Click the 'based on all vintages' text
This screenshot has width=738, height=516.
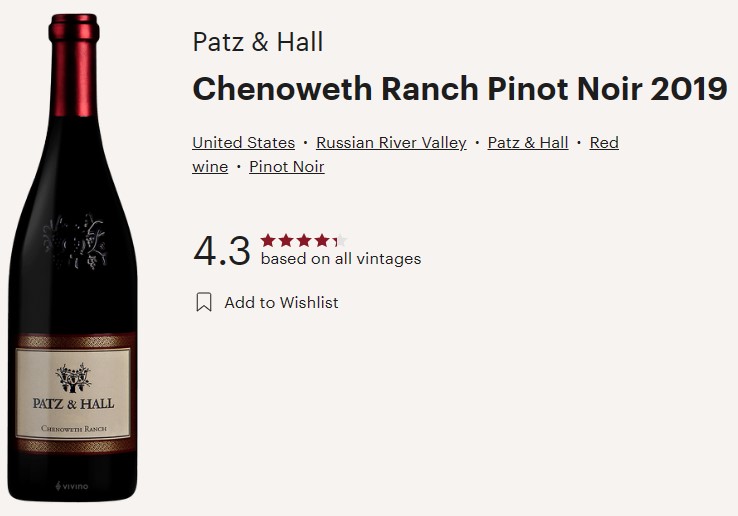coord(341,259)
